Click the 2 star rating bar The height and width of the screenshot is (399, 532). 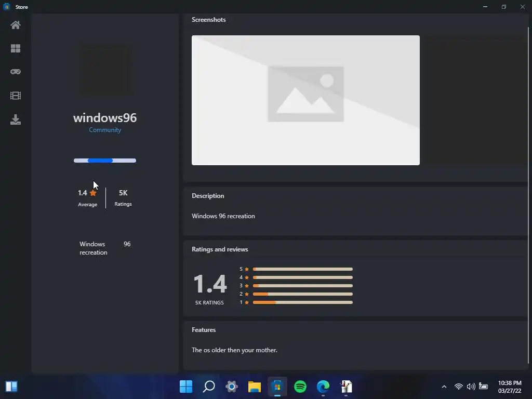[x=303, y=294]
